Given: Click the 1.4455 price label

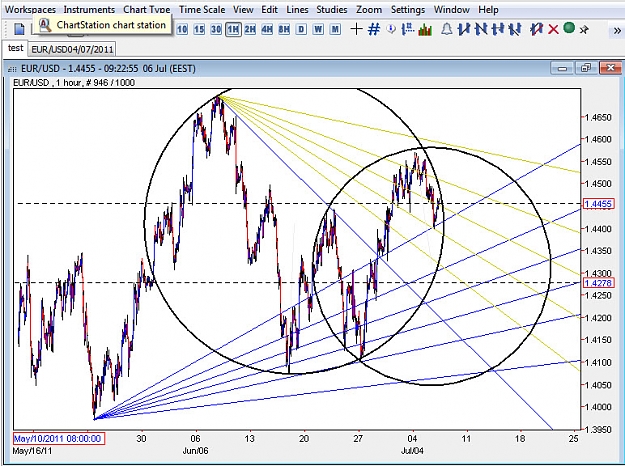Looking at the screenshot, I should (x=598, y=204).
